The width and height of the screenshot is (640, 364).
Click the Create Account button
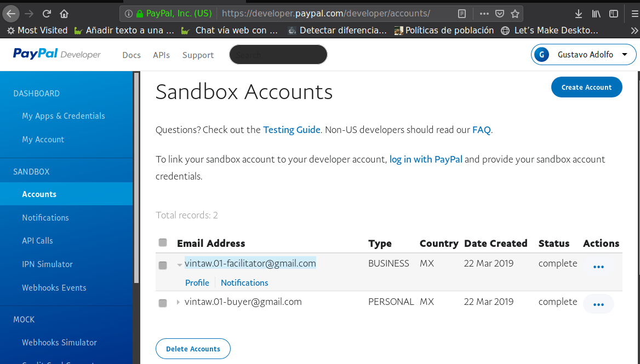coord(586,87)
